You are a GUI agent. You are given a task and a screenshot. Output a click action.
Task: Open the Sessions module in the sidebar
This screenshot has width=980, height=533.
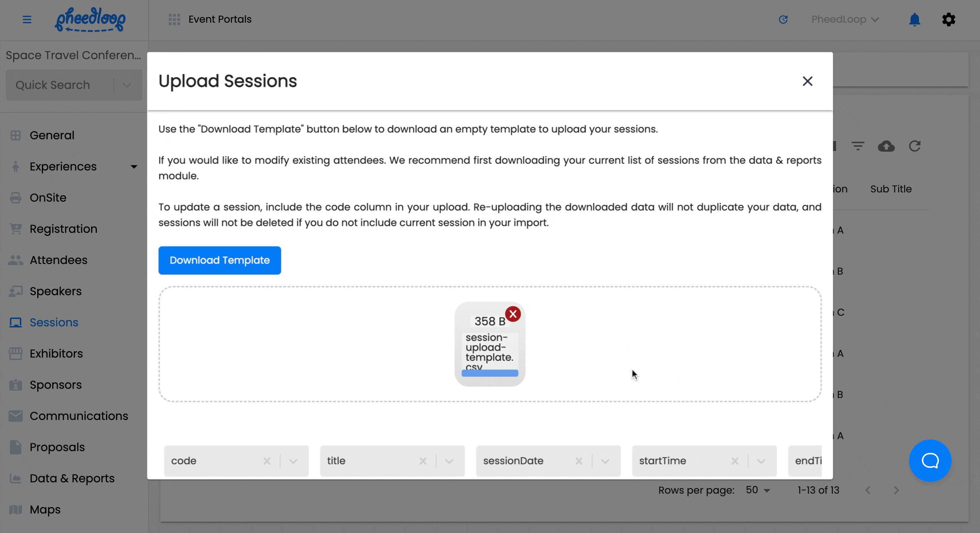click(54, 322)
